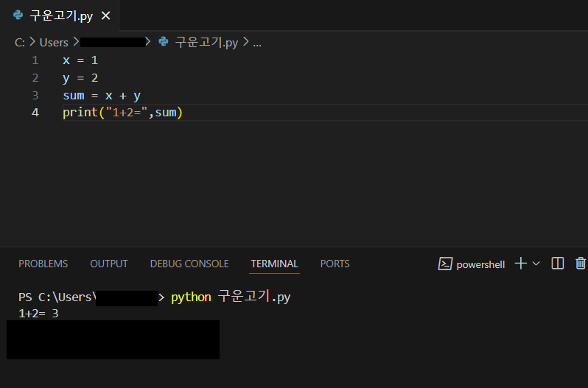588x388 pixels.
Task: Kill the terminal with the trash icon
Action: 581,264
